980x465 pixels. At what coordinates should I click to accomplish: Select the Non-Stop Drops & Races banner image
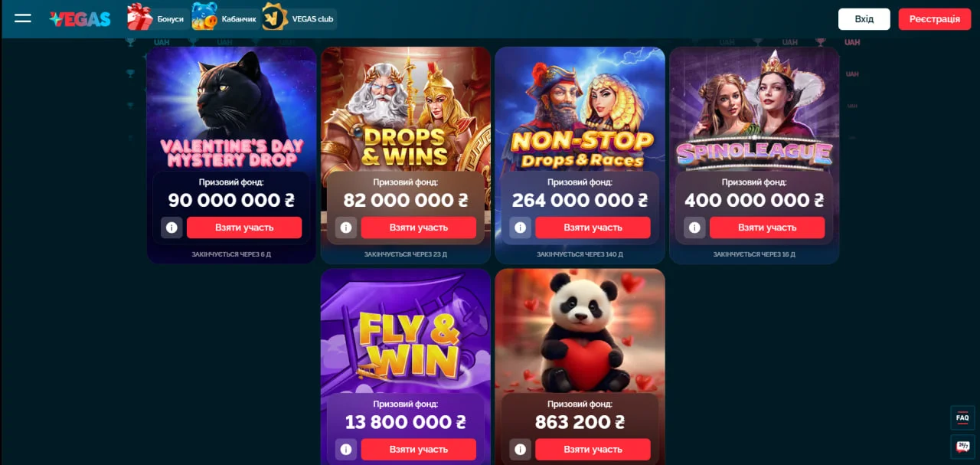580,109
